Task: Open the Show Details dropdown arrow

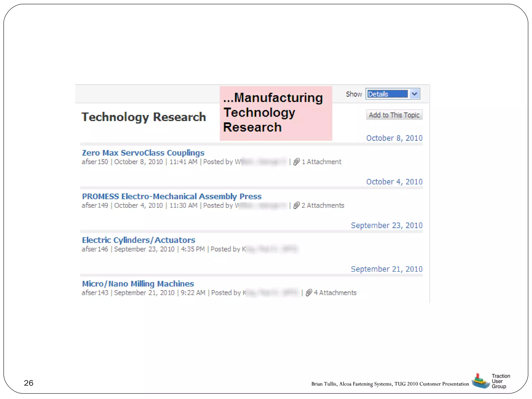Action: (415, 94)
